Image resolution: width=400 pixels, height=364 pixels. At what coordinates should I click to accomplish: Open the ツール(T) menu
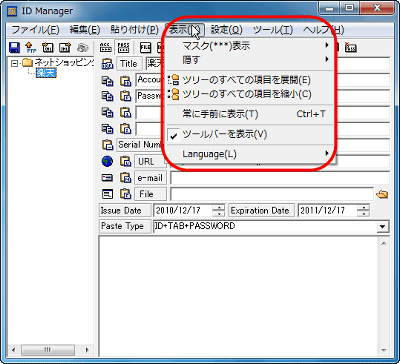point(273,30)
